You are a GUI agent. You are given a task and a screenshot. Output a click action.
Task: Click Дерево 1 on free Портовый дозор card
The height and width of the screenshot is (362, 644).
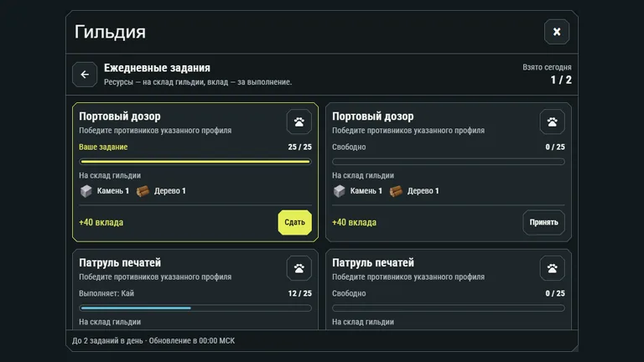(423, 191)
